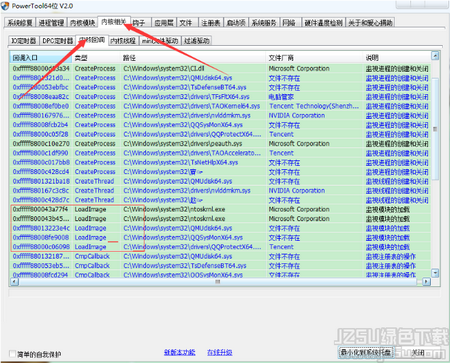This screenshot has width=450, height=363.
Task: Click the address cell 0xfffff8801321ba18
Action: (x=41, y=181)
